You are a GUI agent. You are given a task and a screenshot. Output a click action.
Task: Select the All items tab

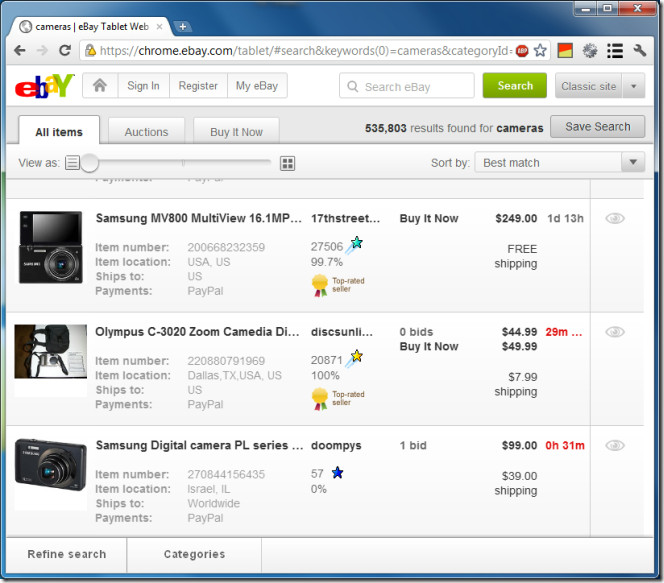click(x=59, y=131)
